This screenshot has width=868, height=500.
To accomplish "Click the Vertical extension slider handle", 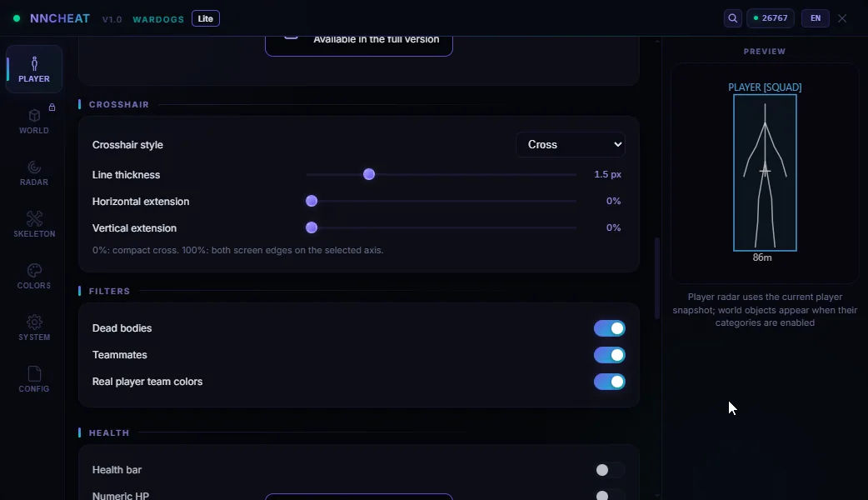I will pos(312,227).
